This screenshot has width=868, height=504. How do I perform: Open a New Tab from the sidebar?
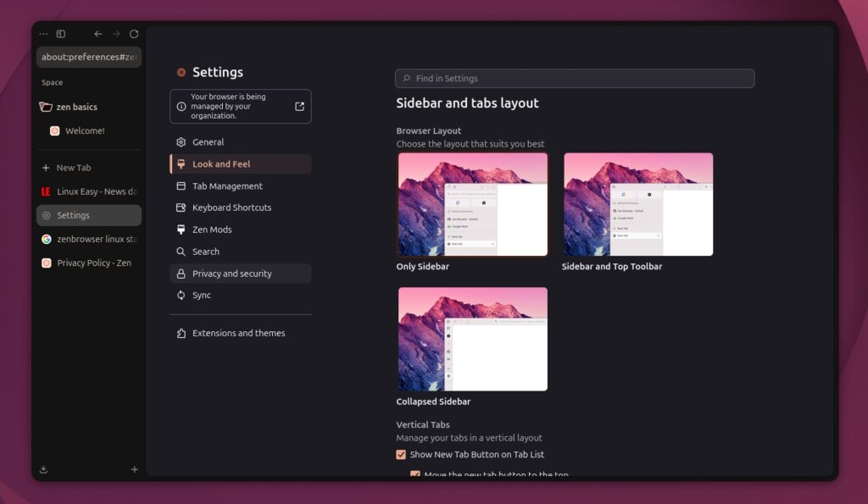(89, 168)
